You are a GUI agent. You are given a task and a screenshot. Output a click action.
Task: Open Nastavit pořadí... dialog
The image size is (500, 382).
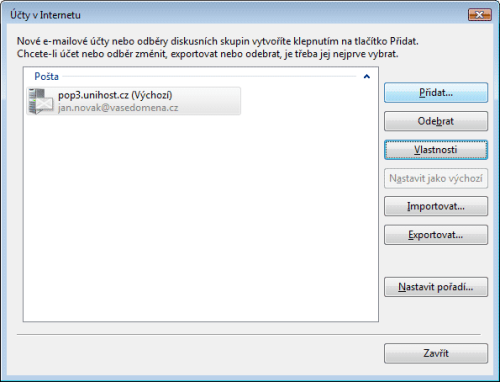click(436, 287)
